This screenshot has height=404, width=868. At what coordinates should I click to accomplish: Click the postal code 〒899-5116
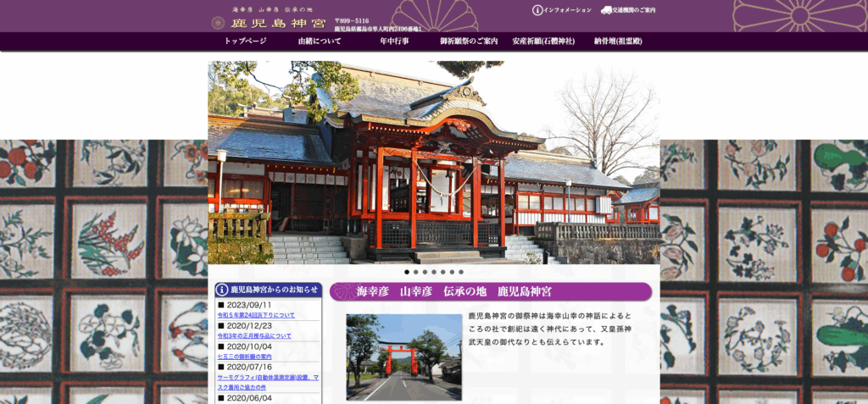point(352,20)
